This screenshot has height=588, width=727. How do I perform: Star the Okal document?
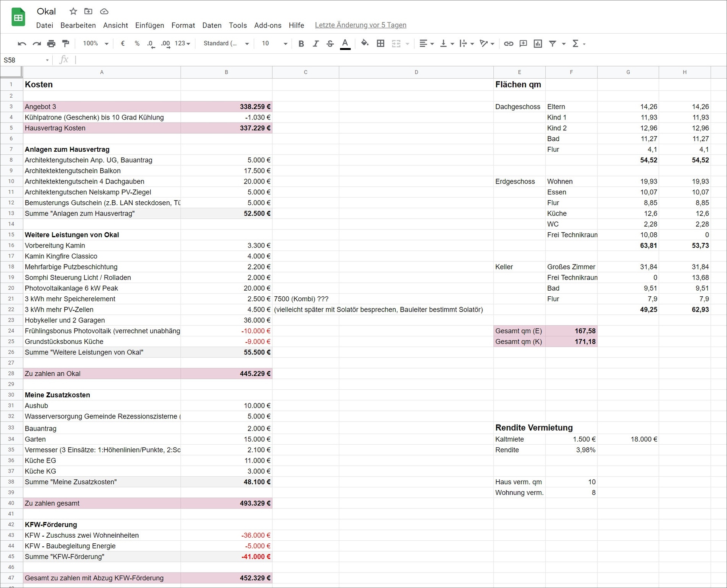(x=73, y=11)
